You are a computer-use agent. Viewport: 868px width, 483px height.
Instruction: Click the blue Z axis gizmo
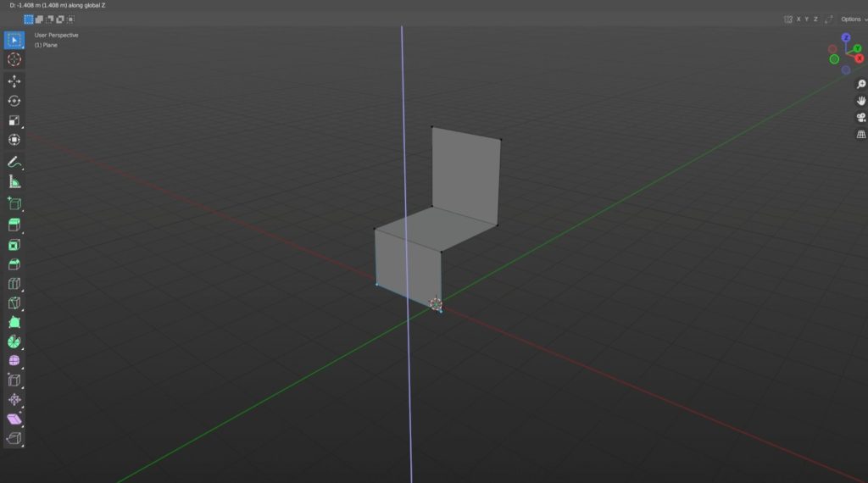point(846,38)
